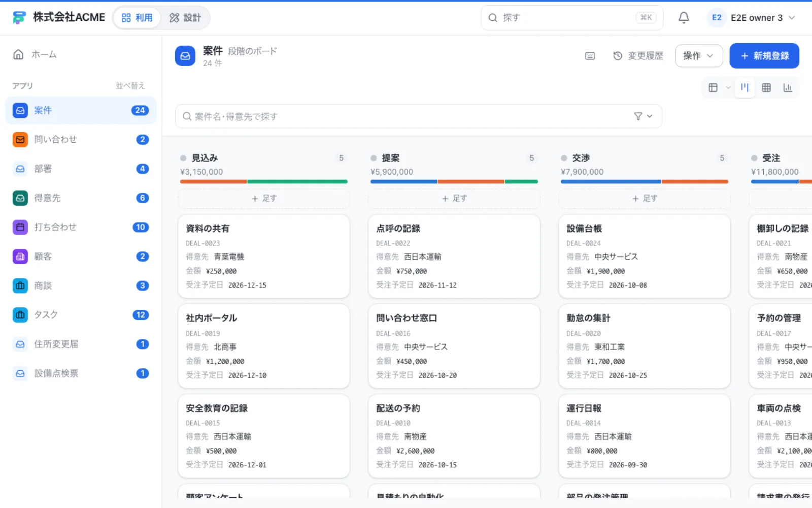This screenshot has height=508, width=812.
Task: Click 青葉電機 customer name
Action: (229, 257)
